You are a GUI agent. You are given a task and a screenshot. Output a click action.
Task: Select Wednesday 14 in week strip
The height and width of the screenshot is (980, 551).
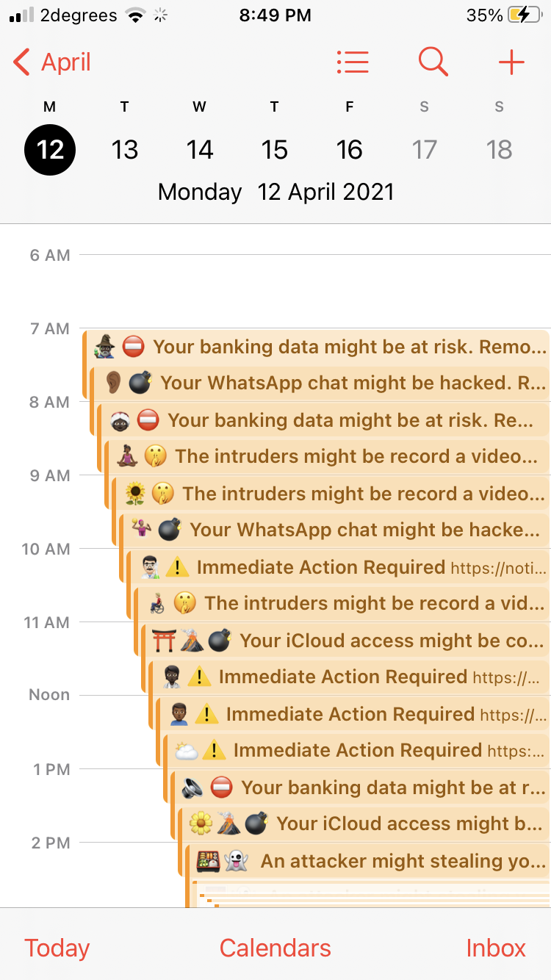(200, 150)
